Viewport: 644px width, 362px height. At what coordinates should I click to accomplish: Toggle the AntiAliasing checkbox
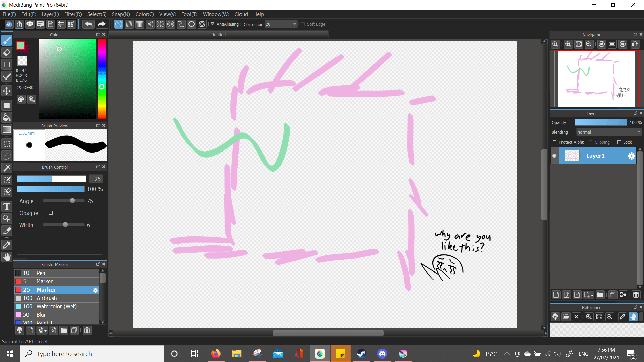213,24
